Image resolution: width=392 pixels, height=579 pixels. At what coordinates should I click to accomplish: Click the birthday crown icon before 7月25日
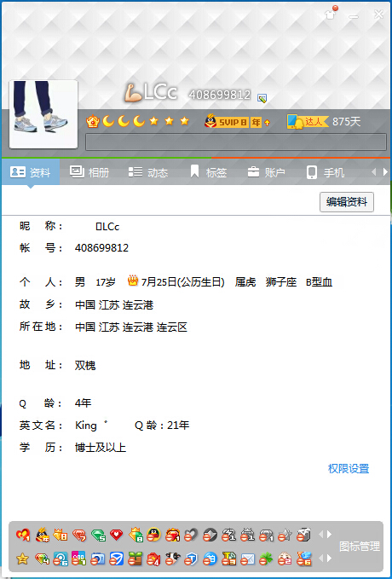point(133,281)
